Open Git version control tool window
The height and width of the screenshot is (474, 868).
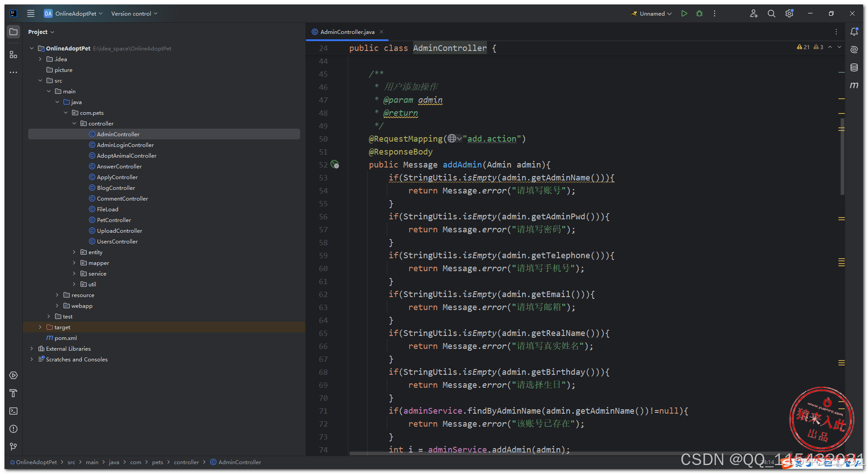(13, 447)
